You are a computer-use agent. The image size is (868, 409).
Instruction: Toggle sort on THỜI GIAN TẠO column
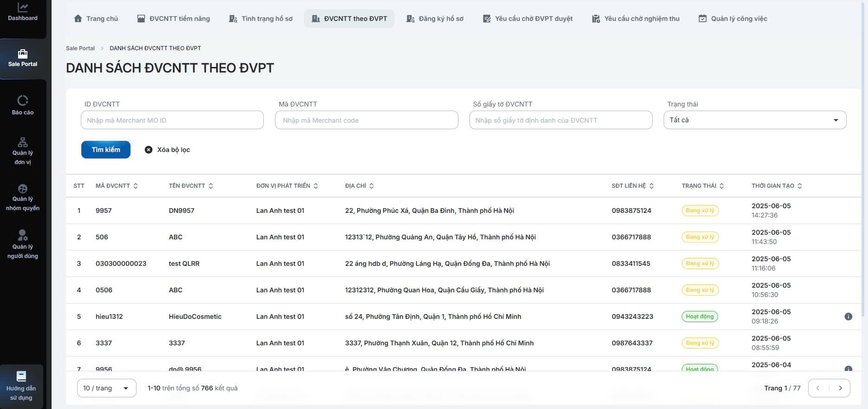click(800, 186)
